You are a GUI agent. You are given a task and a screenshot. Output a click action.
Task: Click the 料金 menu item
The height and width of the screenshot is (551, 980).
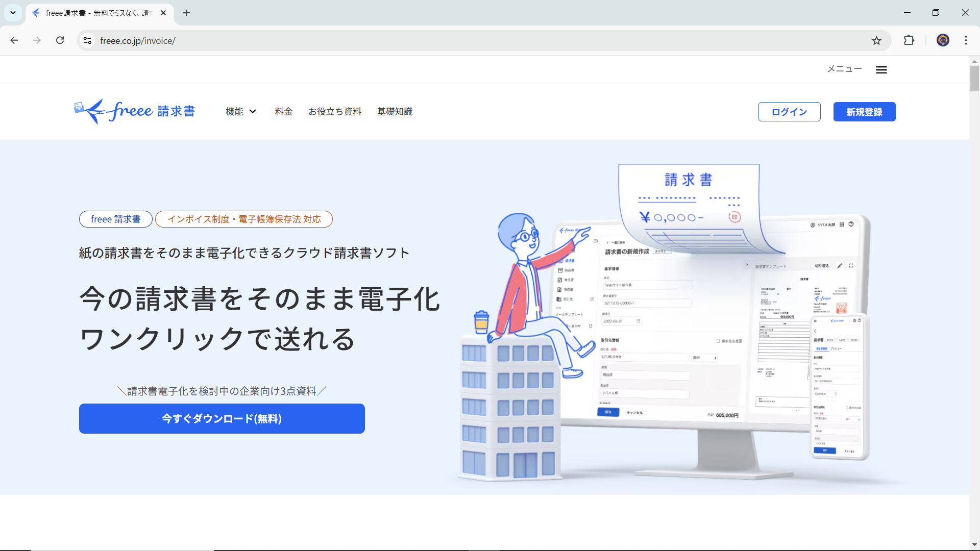pos(283,111)
